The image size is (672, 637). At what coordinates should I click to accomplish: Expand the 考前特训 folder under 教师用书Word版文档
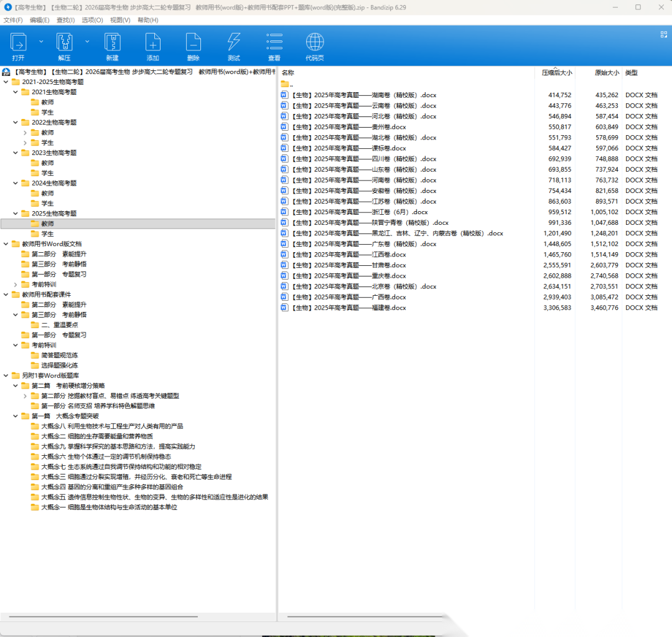[16, 285]
